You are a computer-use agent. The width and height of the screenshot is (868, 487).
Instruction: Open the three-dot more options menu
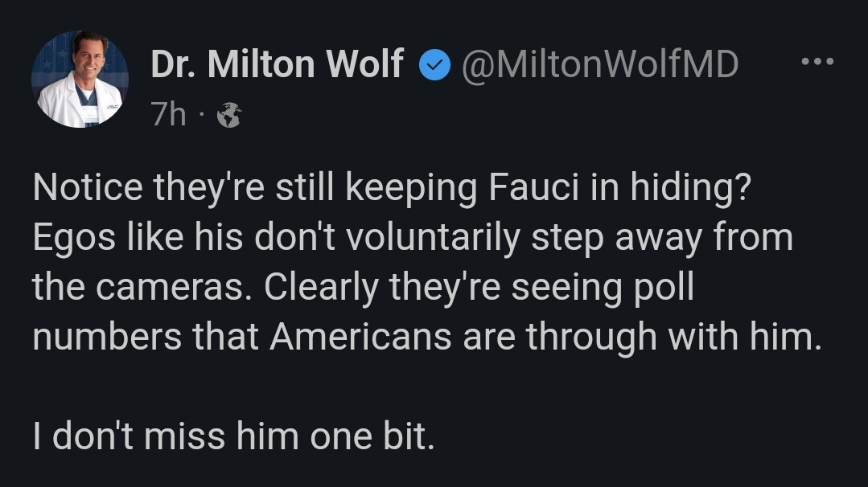click(x=817, y=63)
